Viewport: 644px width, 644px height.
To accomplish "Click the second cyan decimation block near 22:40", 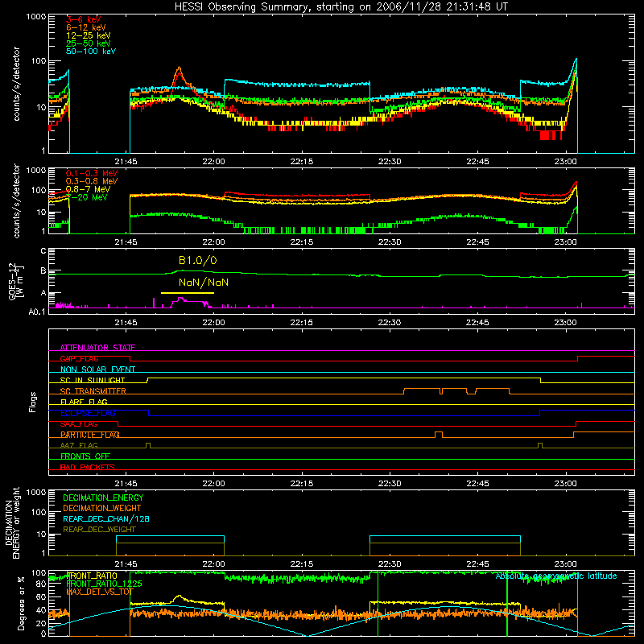I will [445, 539].
